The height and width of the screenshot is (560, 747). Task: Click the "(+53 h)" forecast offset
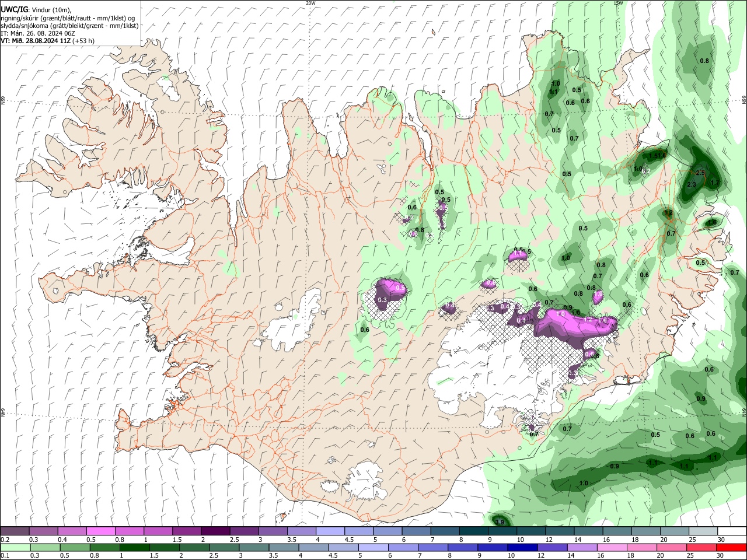83,41
